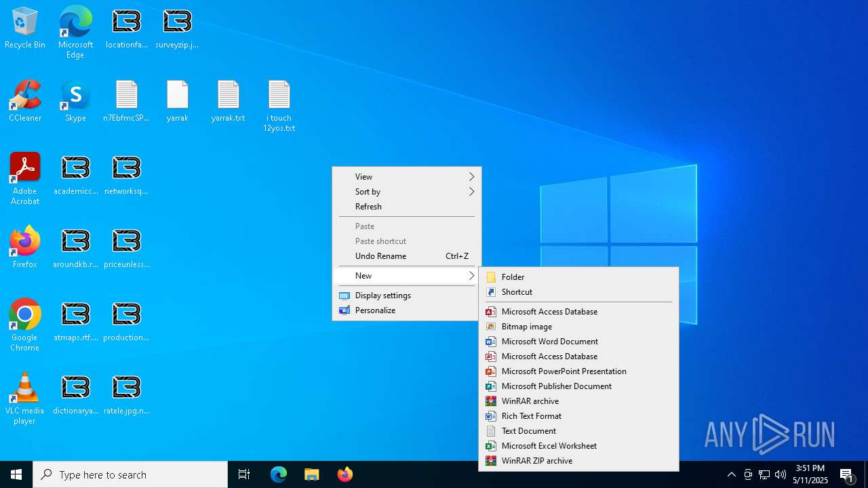
Task: Create a new WinRAR archive
Action: [x=578, y=401]
